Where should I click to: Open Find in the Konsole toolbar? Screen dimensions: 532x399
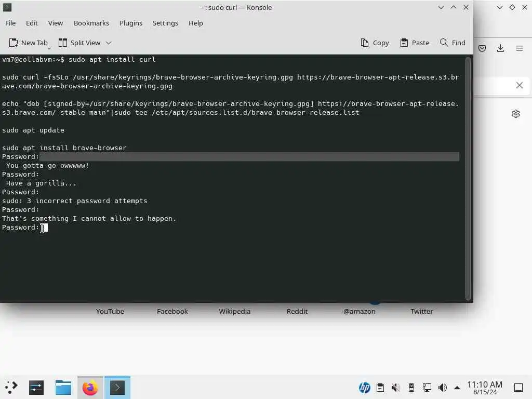click(x=453, y=43)
